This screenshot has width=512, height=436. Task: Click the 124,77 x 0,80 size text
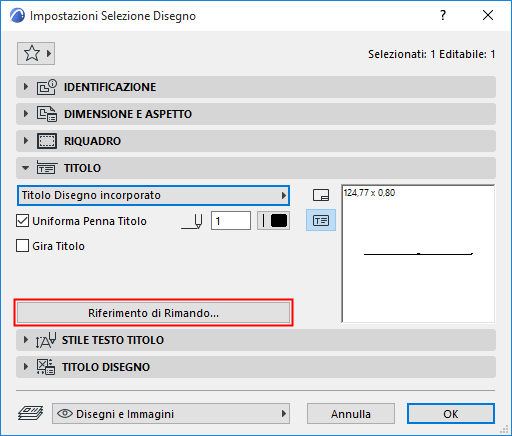pyautogui.click(x=369, y=193)
